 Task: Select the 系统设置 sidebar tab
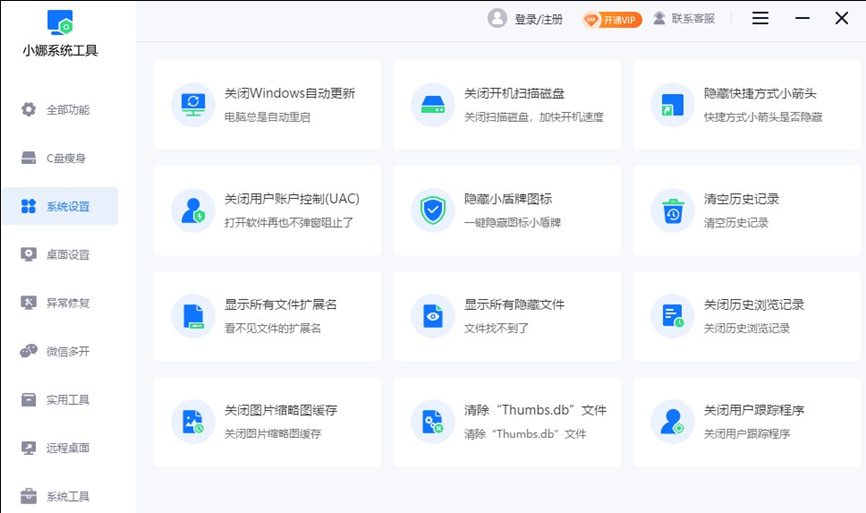60,206
